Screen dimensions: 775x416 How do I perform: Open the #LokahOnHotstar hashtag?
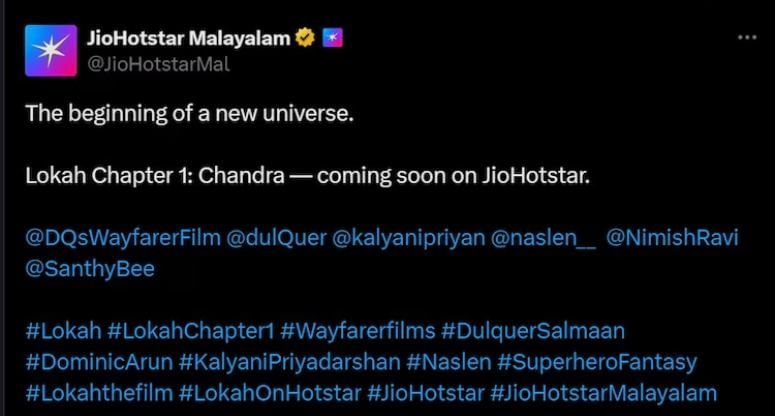pos(270,393)
